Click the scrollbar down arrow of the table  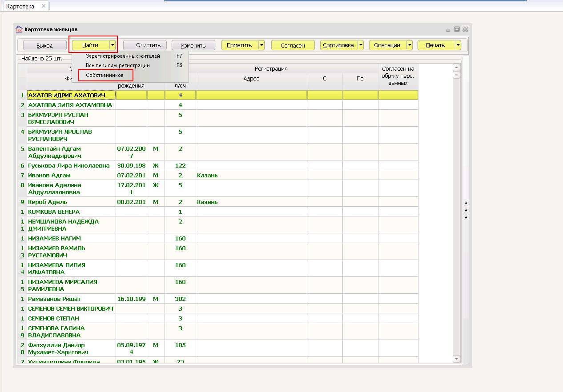click(x=456, y=358)
